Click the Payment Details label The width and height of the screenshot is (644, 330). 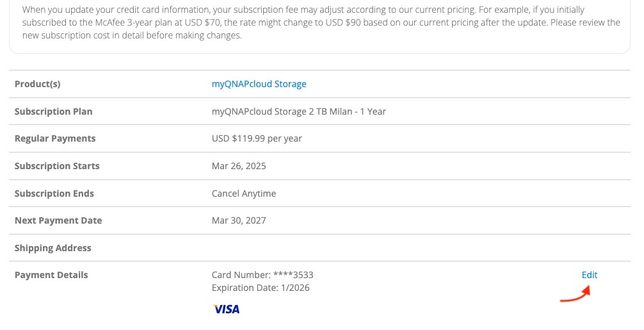click(x=51, y=275)
